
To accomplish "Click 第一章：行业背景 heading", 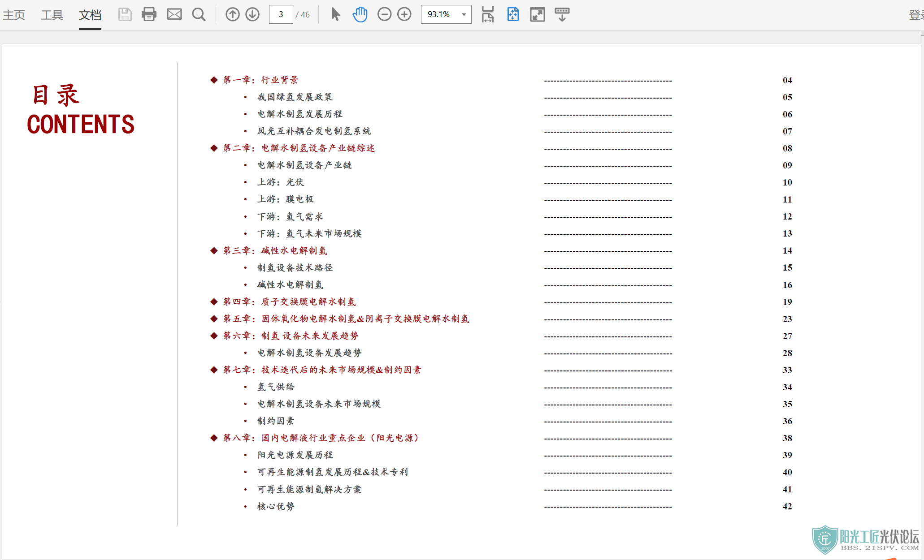I will click(260, 80).
